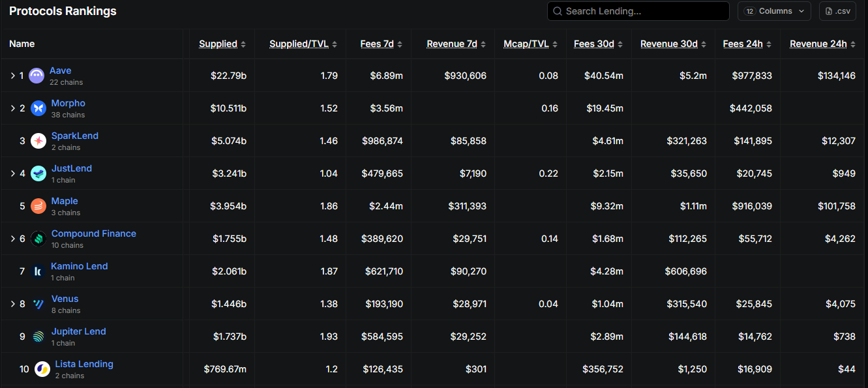The width and height of the screenshot is (868, 388).
Task: Click SparkLend's revenue 7d $85,858
Action: pos(468,141)
